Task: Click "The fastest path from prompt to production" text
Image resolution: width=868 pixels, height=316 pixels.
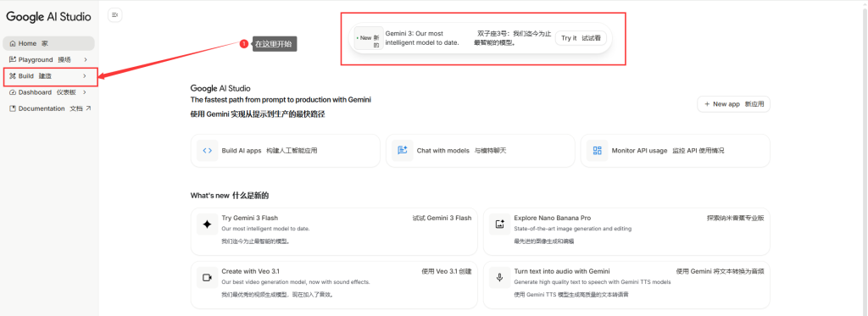Action: pos(281,100)
